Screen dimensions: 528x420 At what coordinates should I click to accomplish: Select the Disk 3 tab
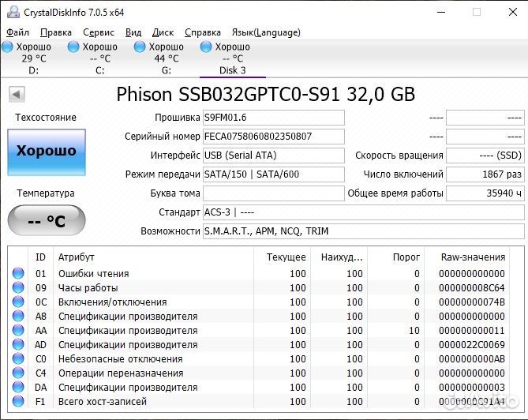pyautogui.click(x=232, y=58)
